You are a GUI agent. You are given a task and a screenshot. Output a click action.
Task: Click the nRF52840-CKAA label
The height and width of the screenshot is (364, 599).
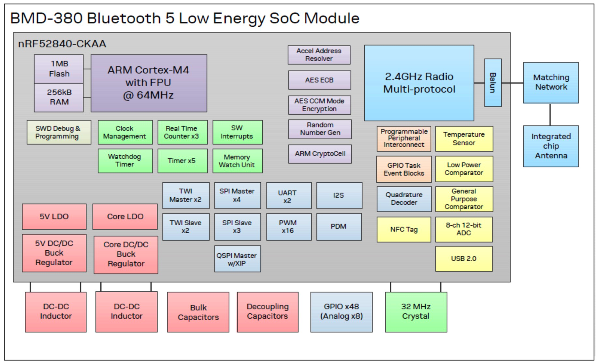[61, 44]
